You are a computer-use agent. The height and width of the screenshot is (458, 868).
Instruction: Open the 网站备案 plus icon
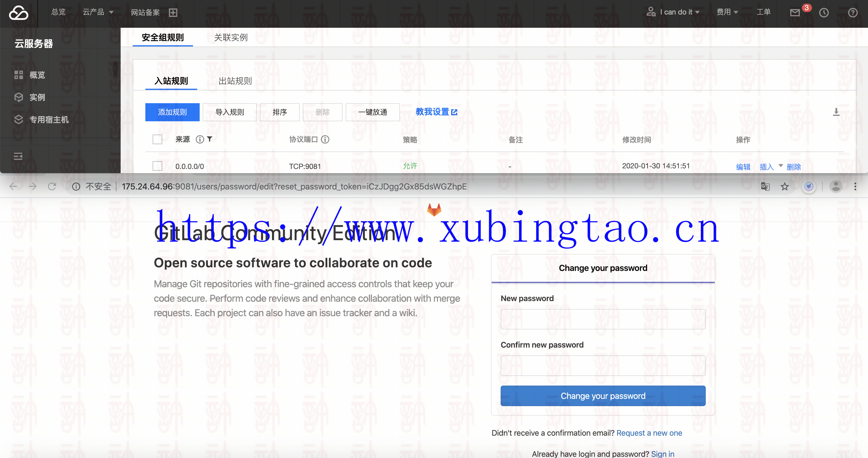click(173, 12)
